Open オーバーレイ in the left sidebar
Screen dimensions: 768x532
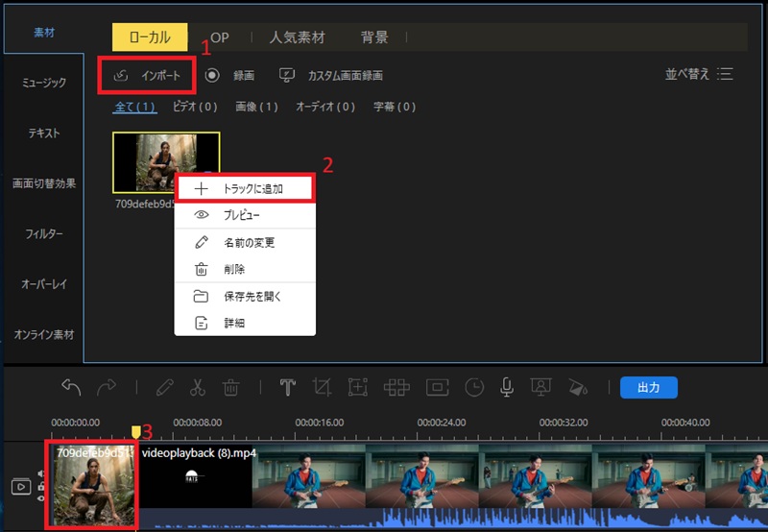[x=43, y=284]
